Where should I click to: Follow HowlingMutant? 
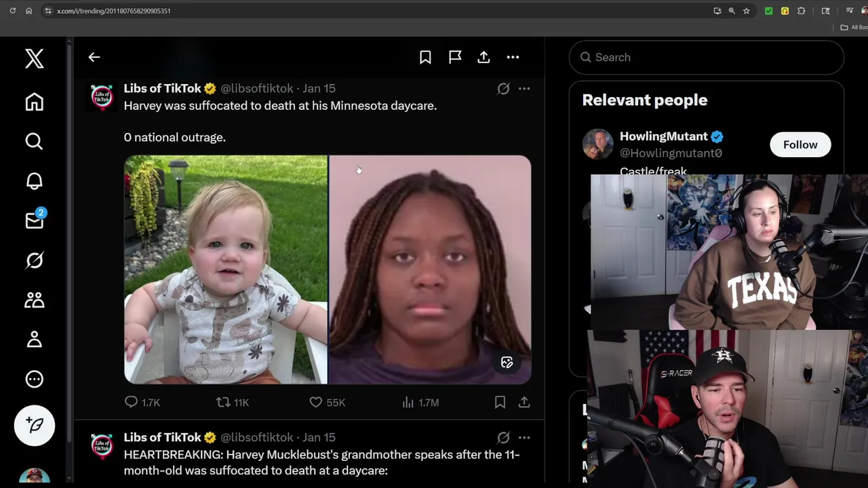tap(800, 144)
